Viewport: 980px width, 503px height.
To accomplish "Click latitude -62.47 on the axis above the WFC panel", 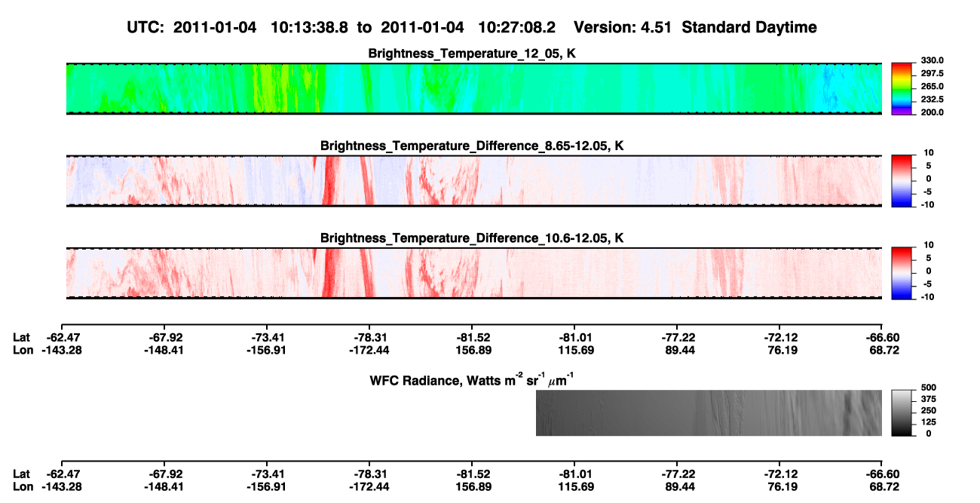I will 63,336.
